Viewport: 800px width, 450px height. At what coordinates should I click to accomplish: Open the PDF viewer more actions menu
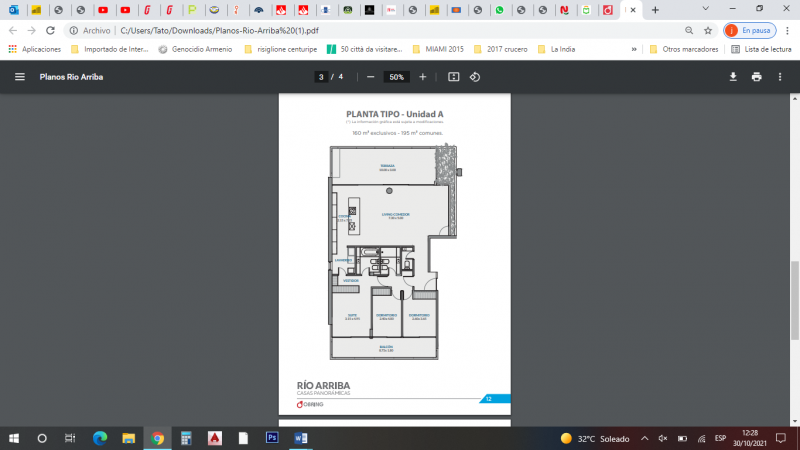[x=781, y=77]
